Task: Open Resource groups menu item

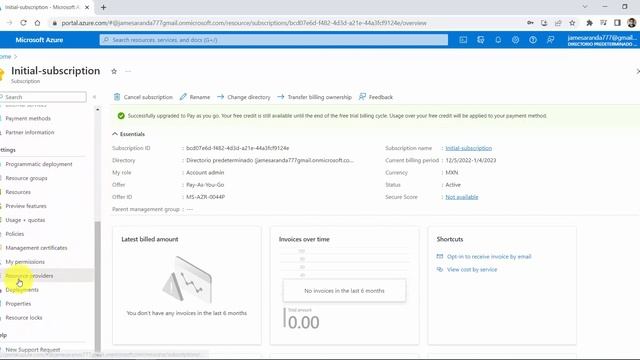Action: tap(27, 178)
